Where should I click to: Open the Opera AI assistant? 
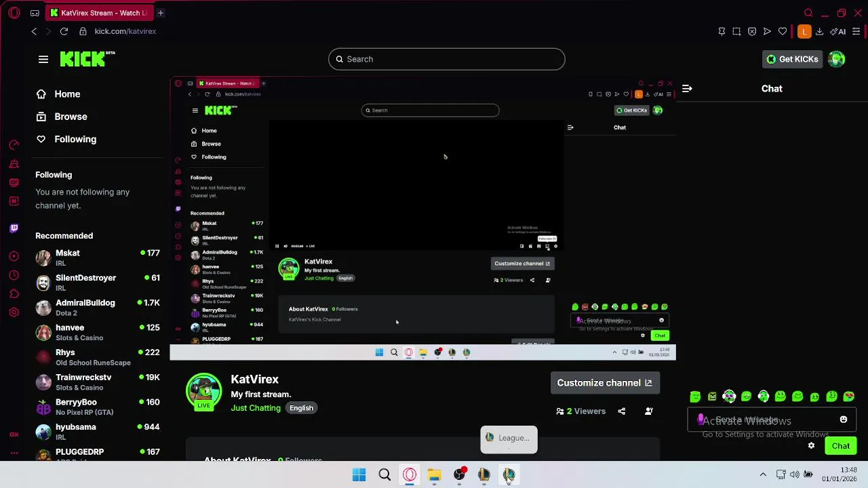click(x=838, y=31)
